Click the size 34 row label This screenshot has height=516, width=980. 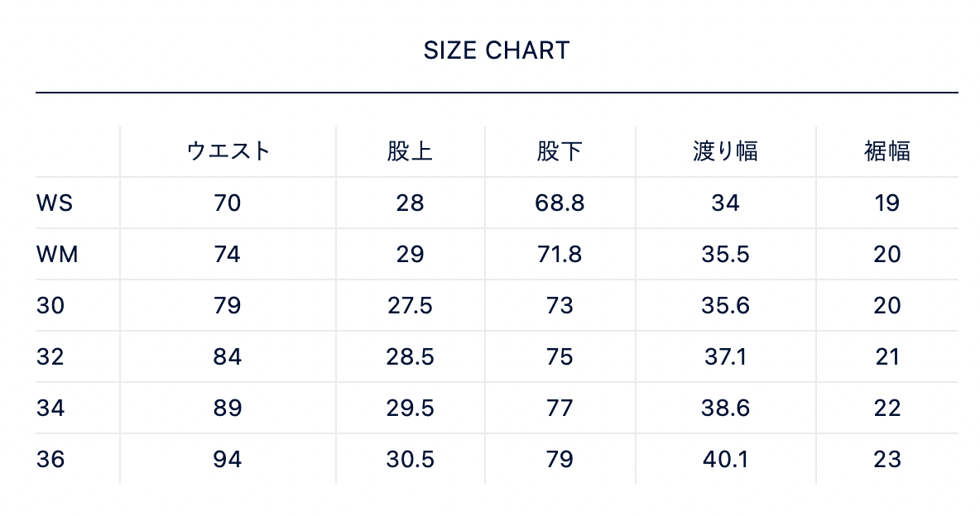coord(50,408)
